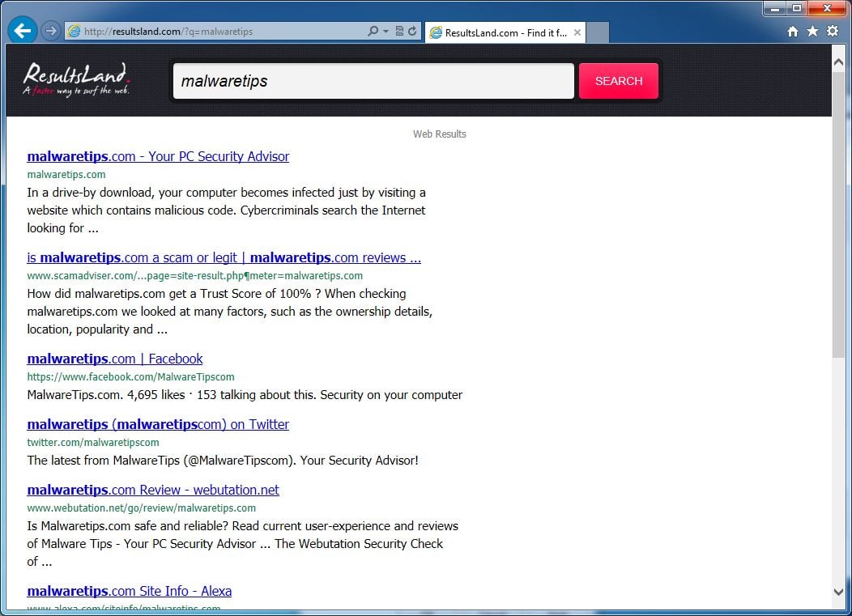Close the ResultsLand.com tab
Image resolution: width=852 pixels, height=616 pixels.
coord(577,32)
